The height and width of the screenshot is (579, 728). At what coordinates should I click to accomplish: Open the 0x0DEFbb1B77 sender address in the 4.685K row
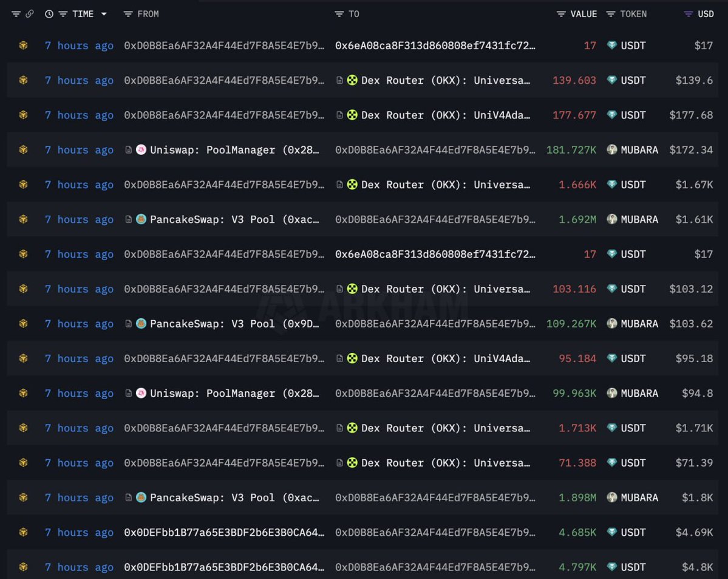point(224,533)
